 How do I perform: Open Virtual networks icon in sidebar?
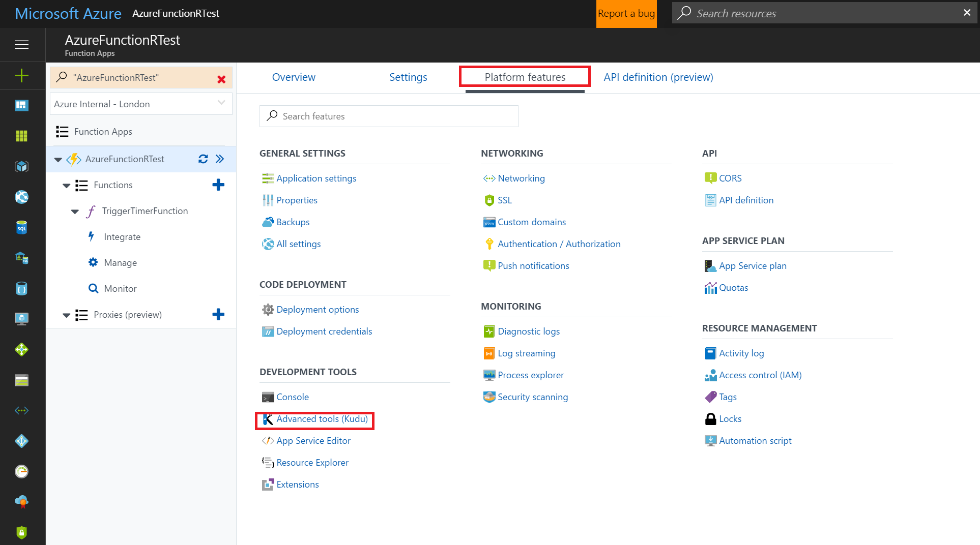coord(21,410)
